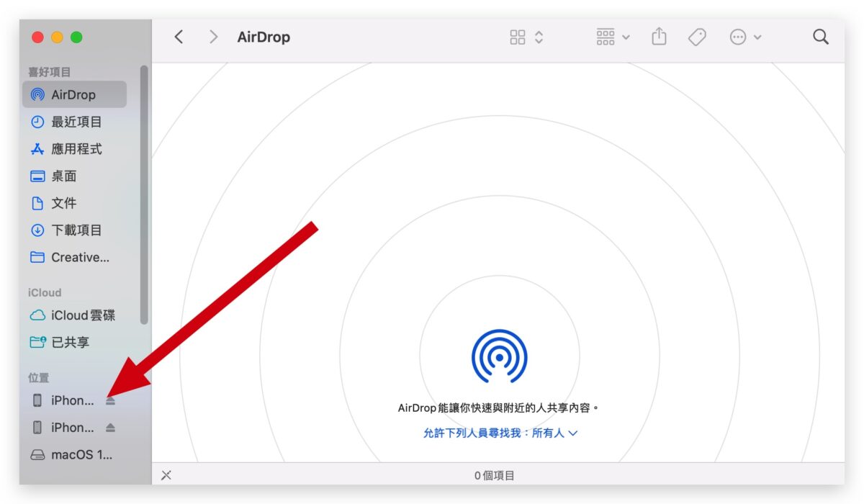
Task: Open 應用程式 in sidebar
Action: coord(75,149)
